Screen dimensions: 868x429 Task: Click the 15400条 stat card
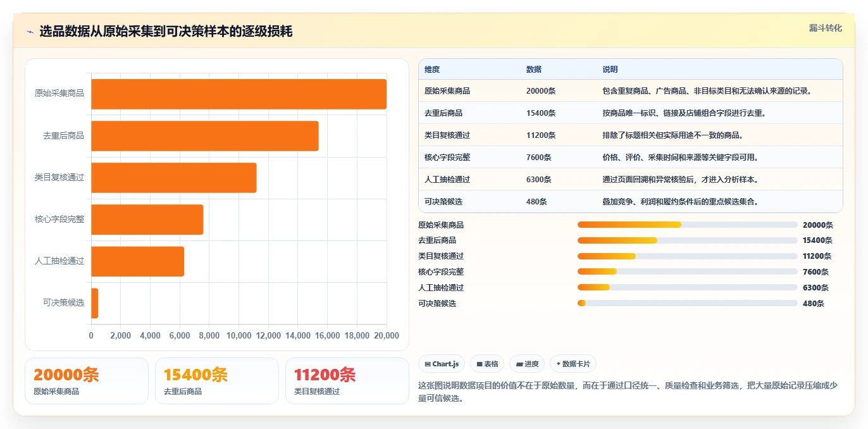point(217,381)
